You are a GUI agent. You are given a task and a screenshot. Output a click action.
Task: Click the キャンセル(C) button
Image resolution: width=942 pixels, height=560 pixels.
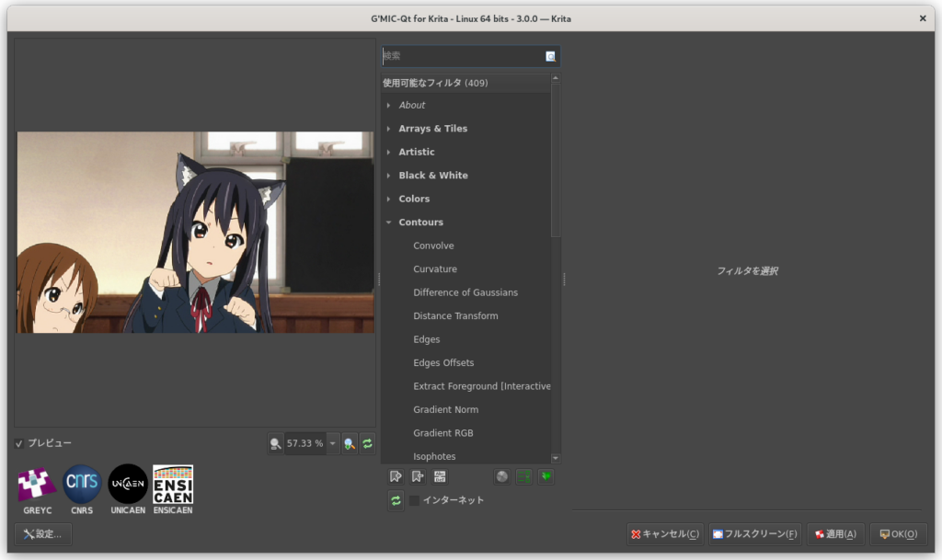click(x=665, y=533)
